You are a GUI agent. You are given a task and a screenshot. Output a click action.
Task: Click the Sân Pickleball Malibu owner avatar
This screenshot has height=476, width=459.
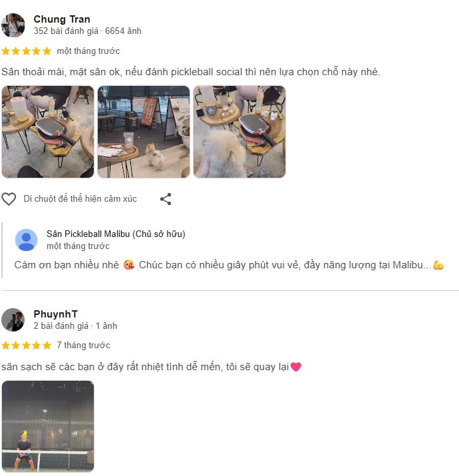coord(27,240)
